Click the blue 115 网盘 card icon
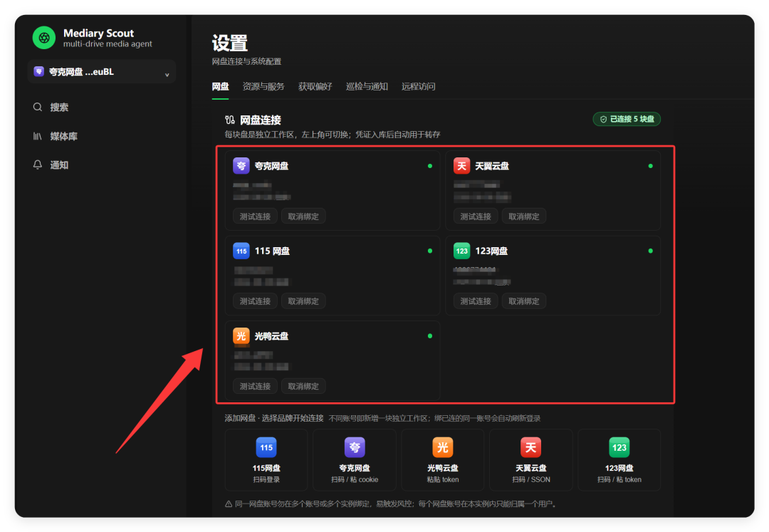 pos(241,251)
